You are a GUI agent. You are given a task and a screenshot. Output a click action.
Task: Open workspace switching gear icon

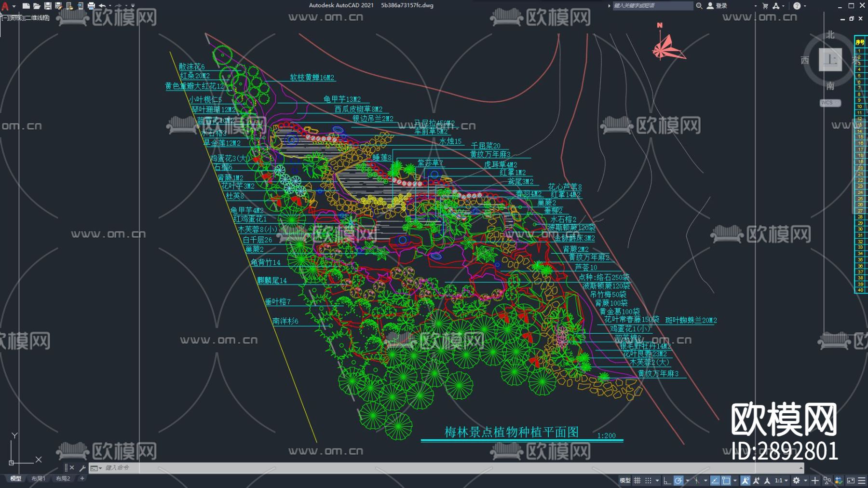coord(796,480)
